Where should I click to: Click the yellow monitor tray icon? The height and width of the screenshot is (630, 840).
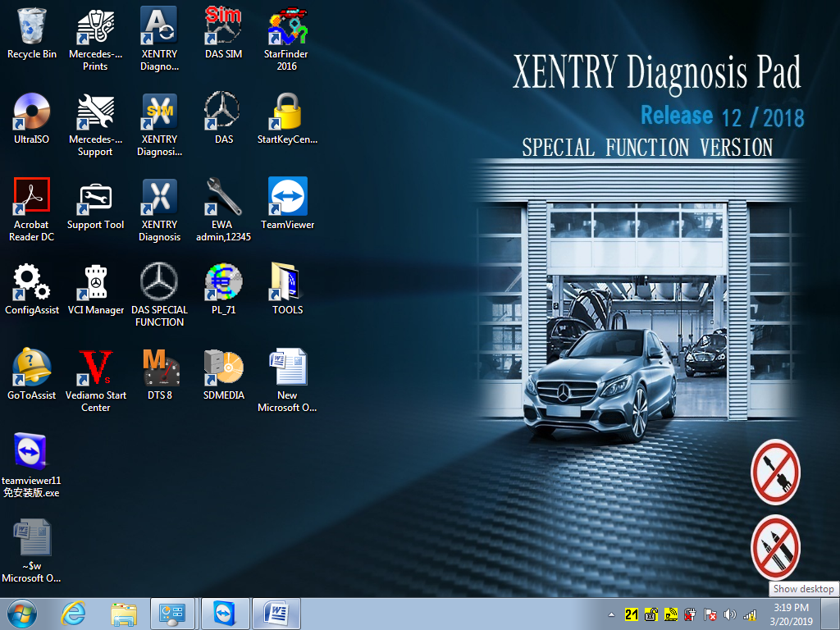pos(671,614)
